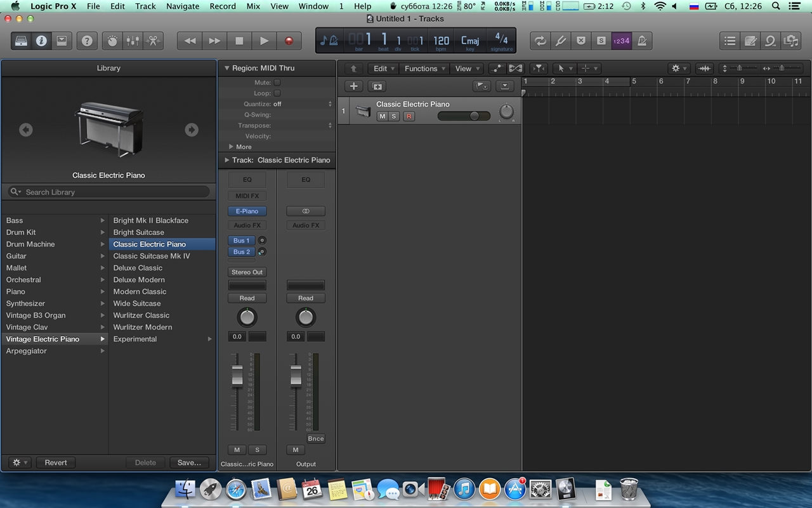This screenshot has height=508, width=812.
Task: Open the Snap settings gear menu
Action: coord(679,69)
